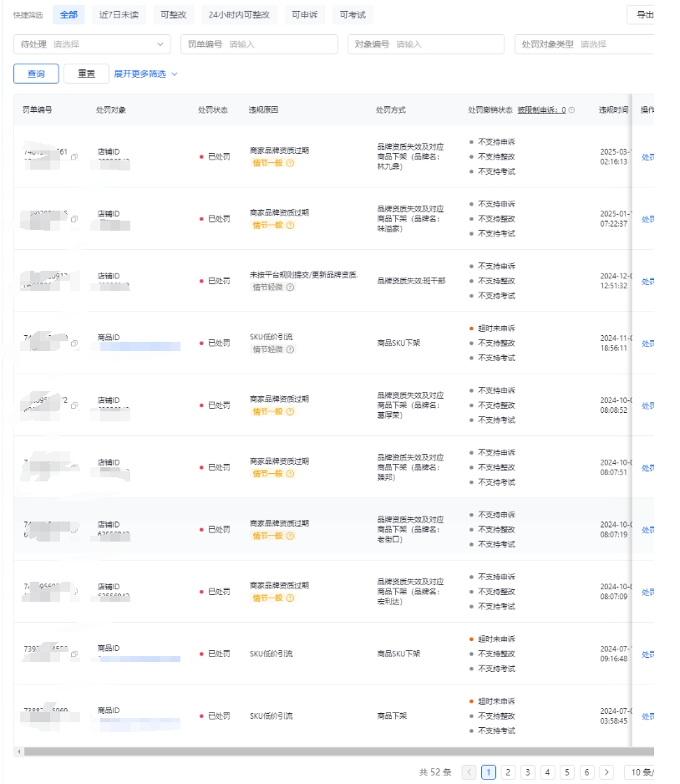Click the help icon next to 被限制申诉
Viewport: 680px width, 784px height.
(571, 110)
